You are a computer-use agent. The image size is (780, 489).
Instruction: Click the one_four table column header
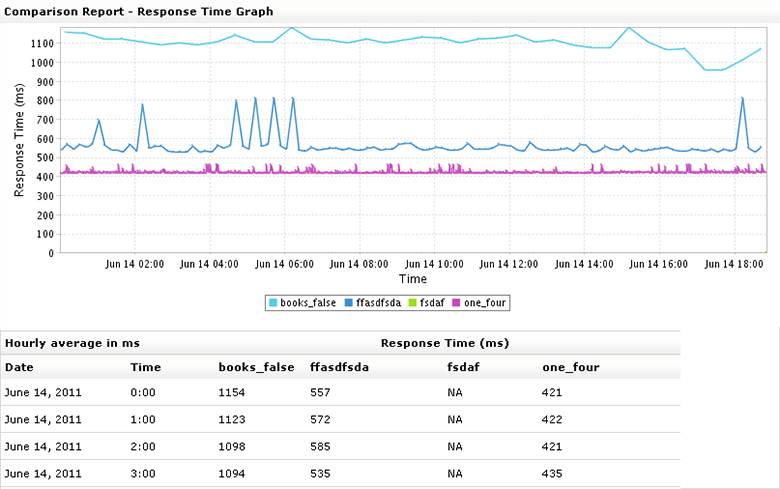tap(571, 367)
